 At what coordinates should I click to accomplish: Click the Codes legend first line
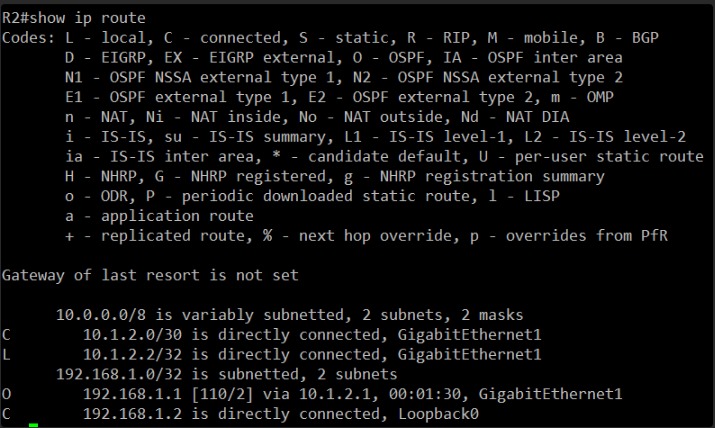(330, 38)
